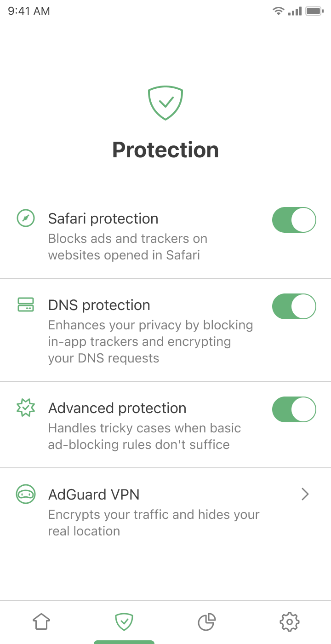Open the Statistics pie chart tab
The height and width of the screenshot is (644, 331).
(x=206, y=622)
